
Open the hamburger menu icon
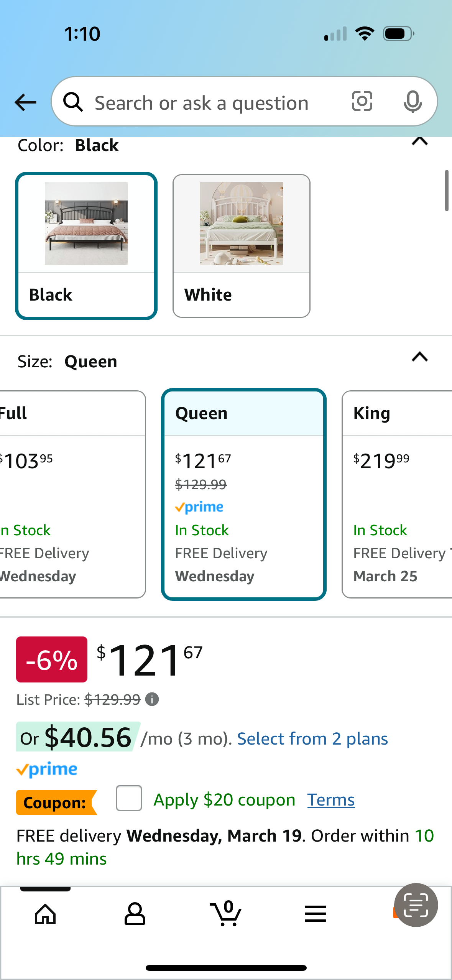[316, 914]
